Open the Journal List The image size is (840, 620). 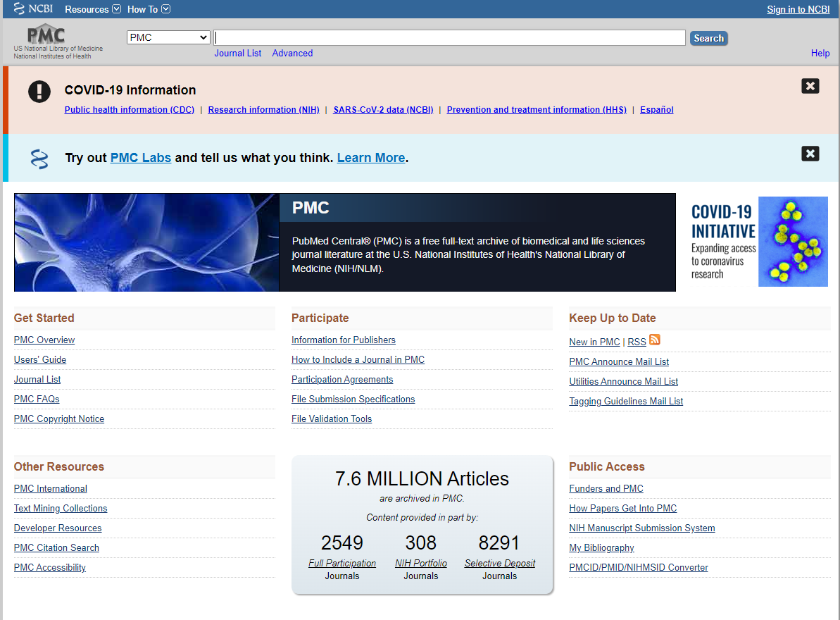[237, 53]
